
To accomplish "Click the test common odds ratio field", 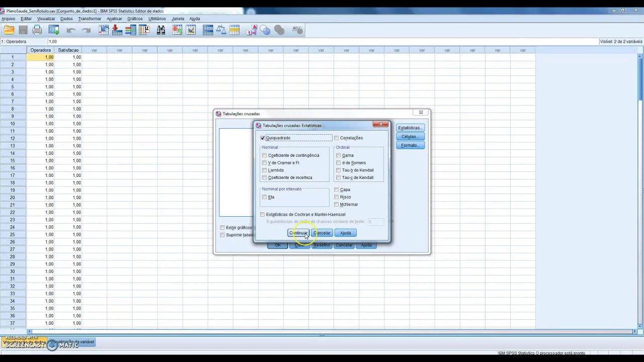I will 375,222.
